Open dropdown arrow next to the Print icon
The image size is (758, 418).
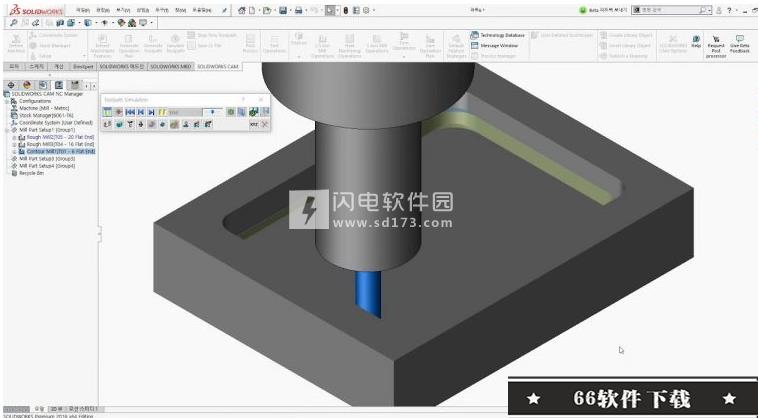(306, 11)
